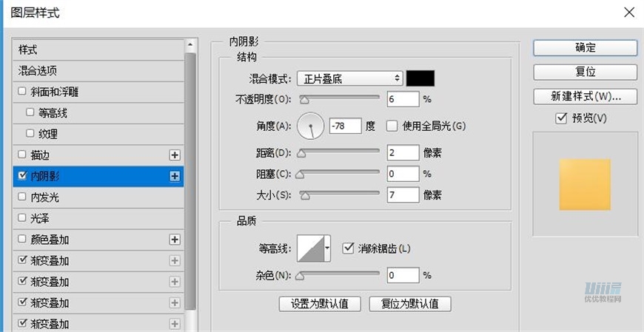Open the 等高线 contour picker arrow
Viewport: 644px width, 332px height.
tap(327, 248)
